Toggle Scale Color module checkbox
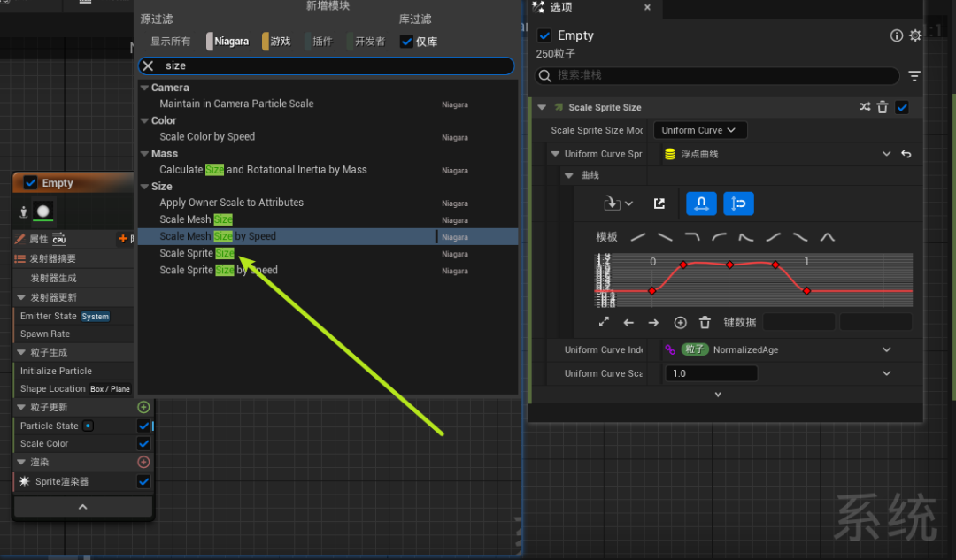The height and width of the screenshot is (560, 956). 144,443
